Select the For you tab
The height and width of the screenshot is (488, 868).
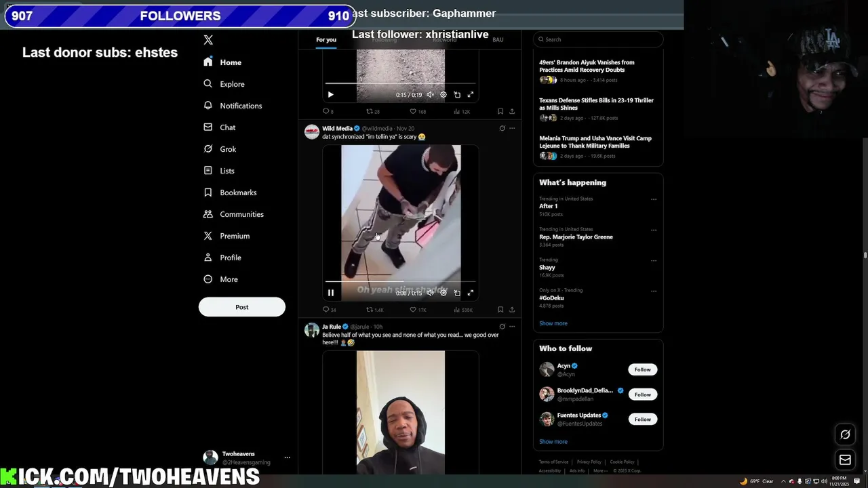click(325, 39)
